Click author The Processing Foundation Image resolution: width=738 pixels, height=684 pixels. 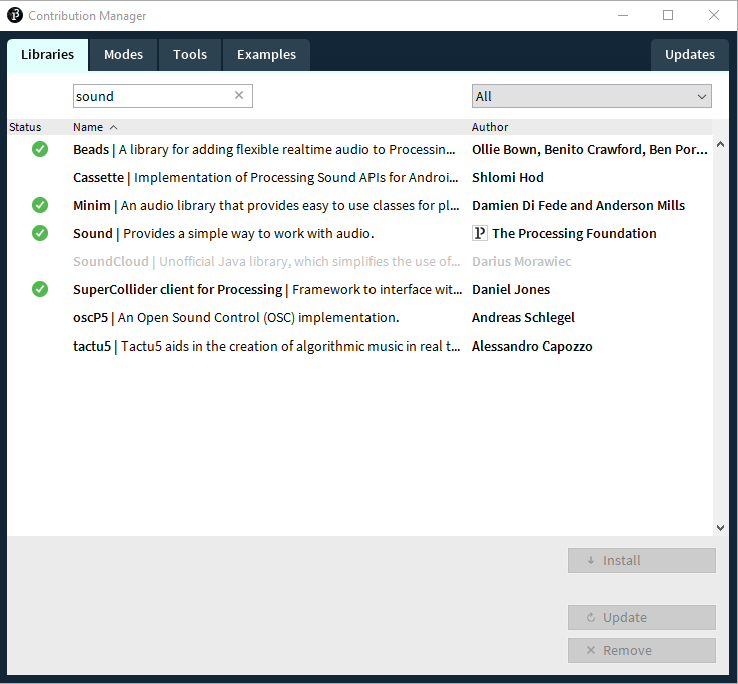(x=574, y=233)
